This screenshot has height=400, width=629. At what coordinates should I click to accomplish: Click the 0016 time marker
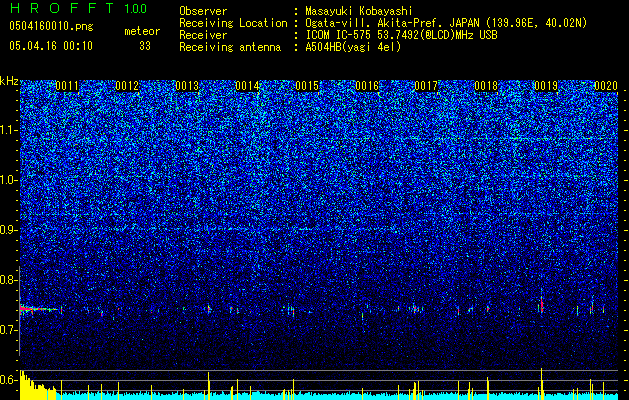coord(367,86)
